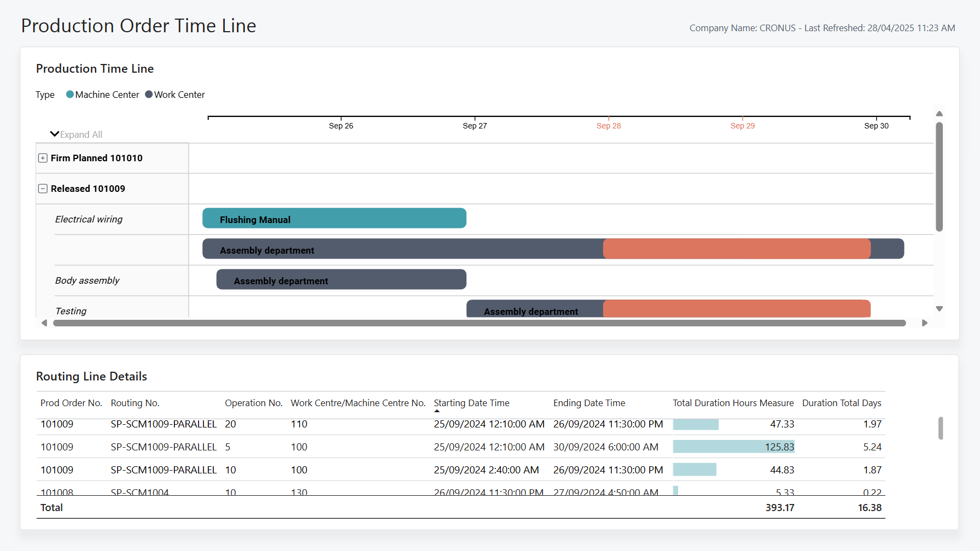
Task: Toggle the Work Center legend filter
Action: coord(179,94)
